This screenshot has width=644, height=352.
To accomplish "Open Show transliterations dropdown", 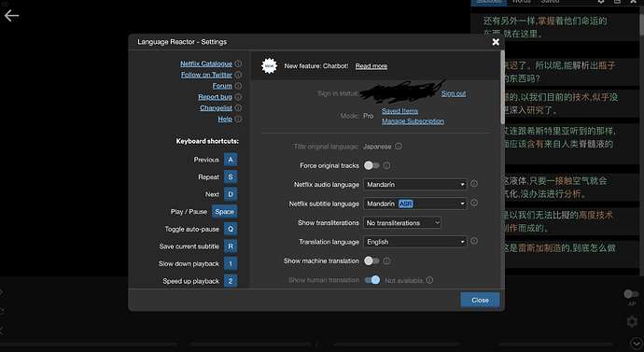I will pyautogui.click(x=402, y=222).
